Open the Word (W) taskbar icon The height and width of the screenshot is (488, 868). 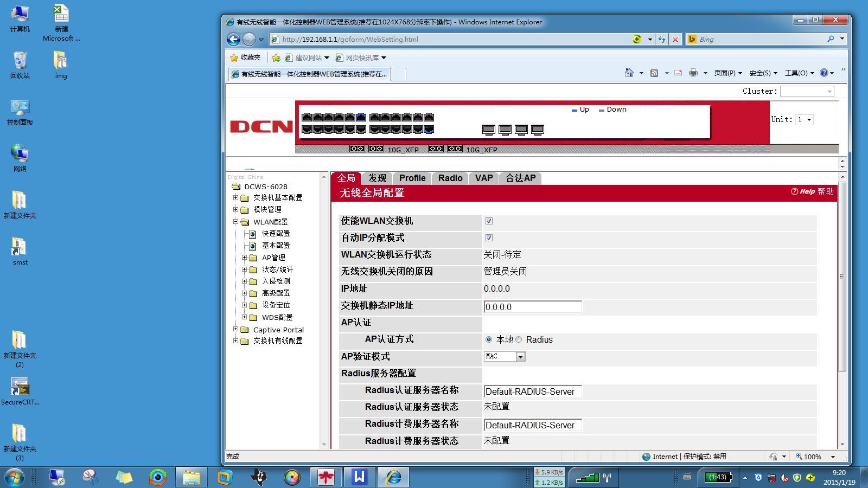coord(359,477)
